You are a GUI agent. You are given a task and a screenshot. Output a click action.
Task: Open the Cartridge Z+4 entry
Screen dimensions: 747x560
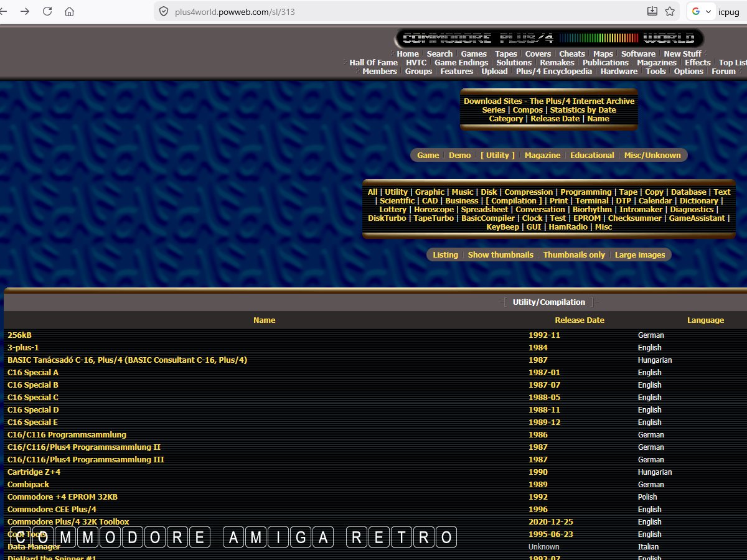34,472
